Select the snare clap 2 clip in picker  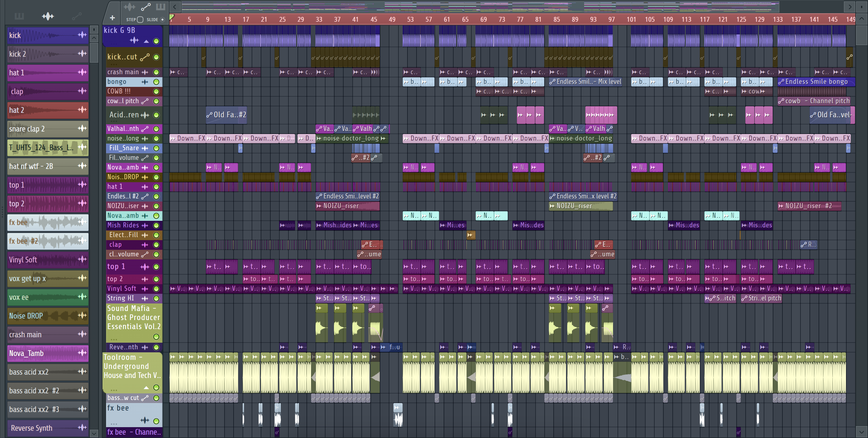(48, 129)
